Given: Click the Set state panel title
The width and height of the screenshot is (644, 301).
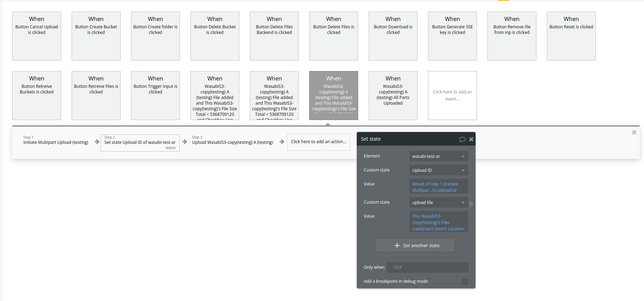Looking at the screenshot, I should pos(371,139).
